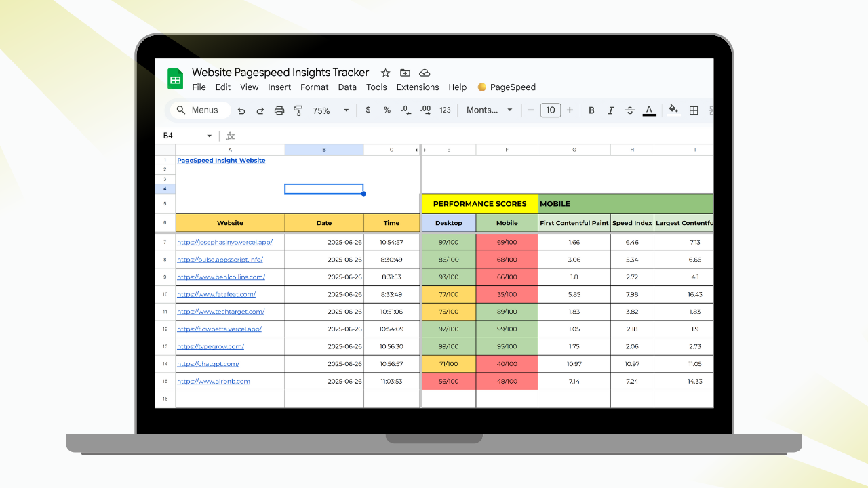
Task: Toggle italic formatting
Action: point(610,110)
